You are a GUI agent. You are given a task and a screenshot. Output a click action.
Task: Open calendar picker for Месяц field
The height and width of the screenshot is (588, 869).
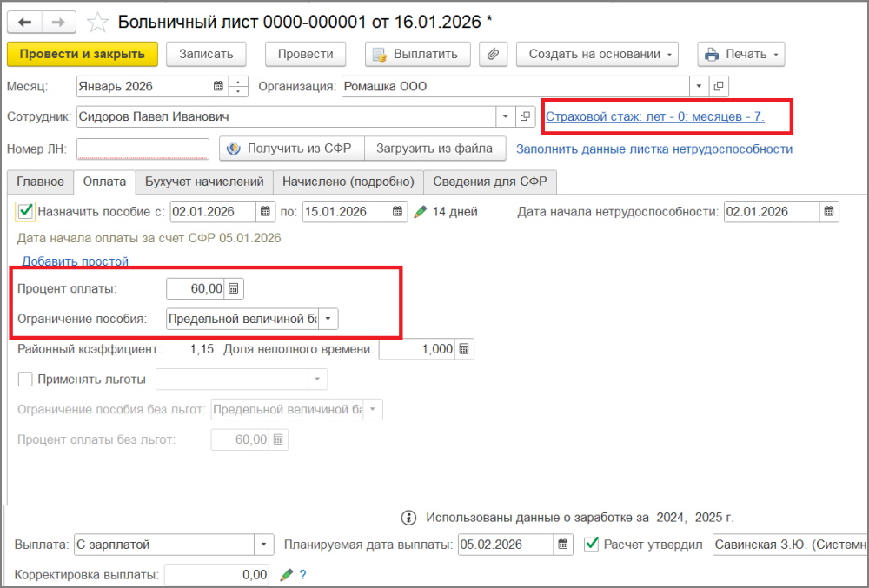tap(217, 87)
